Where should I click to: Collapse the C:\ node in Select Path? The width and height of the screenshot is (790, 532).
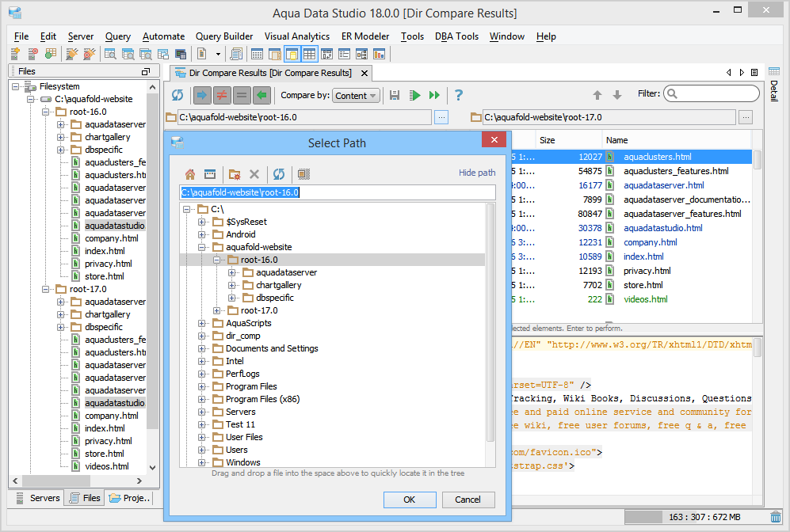[x=187, y=209]
